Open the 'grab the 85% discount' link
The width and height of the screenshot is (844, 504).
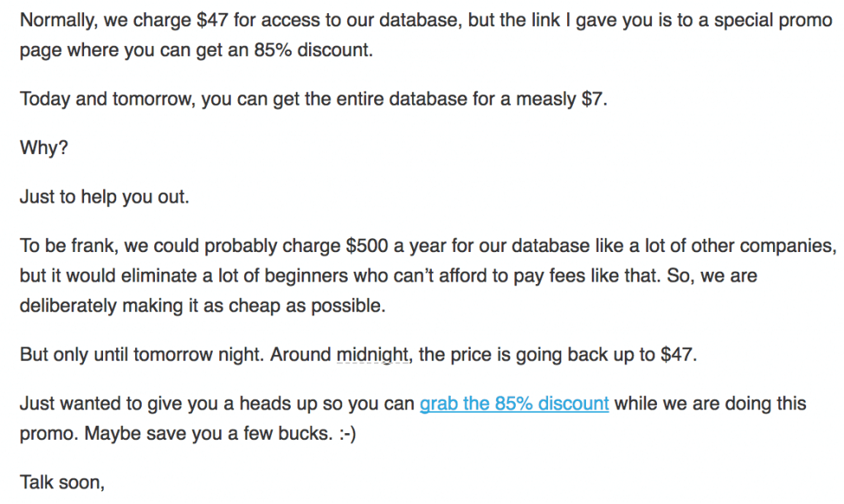tap(514, 404)
